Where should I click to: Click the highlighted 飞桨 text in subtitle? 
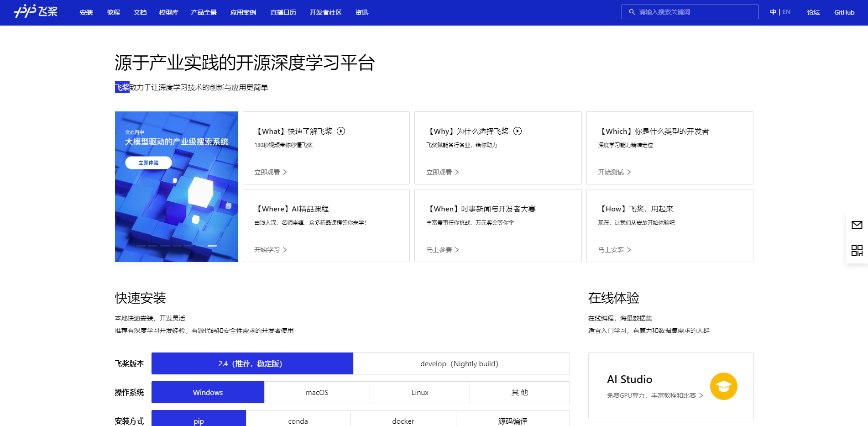pos(122,87)
